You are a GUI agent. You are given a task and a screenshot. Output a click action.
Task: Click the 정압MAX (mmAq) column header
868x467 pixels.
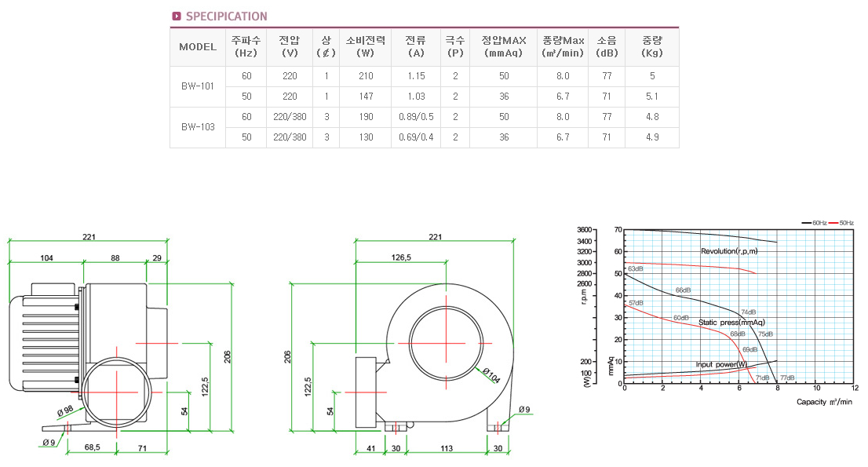click(x=503, y=46)
